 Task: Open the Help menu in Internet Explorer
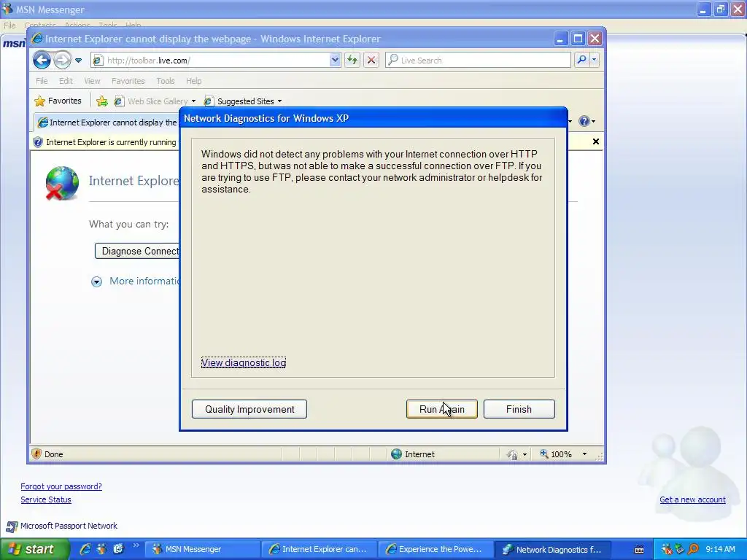[x=193, y=81]
